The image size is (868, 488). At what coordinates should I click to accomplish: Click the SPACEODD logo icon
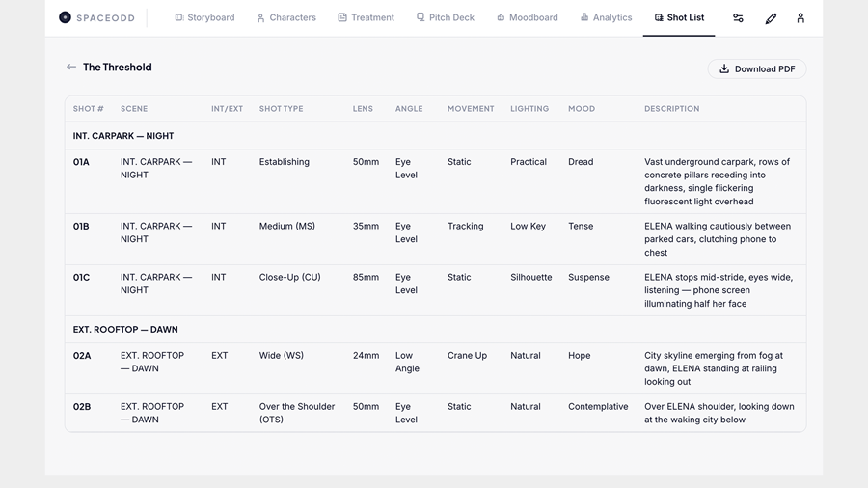click(65, 17)
